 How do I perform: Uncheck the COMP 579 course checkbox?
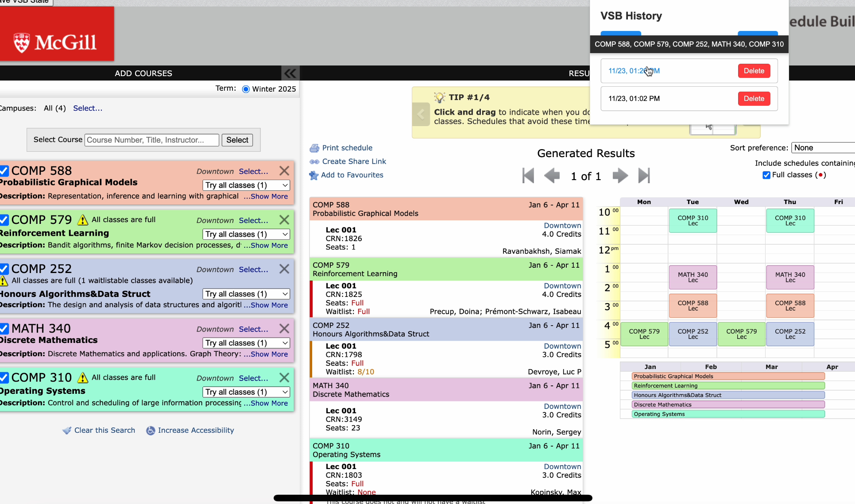point(4,220)
